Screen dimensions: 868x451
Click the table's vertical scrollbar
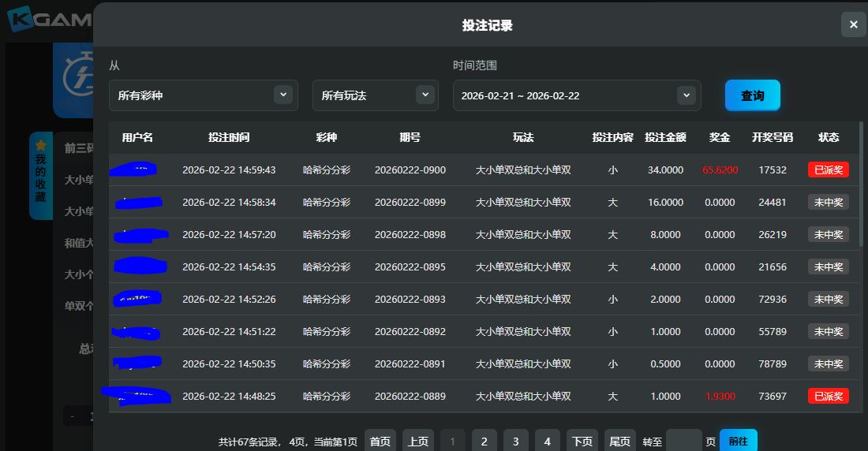(x=861, y=185)
